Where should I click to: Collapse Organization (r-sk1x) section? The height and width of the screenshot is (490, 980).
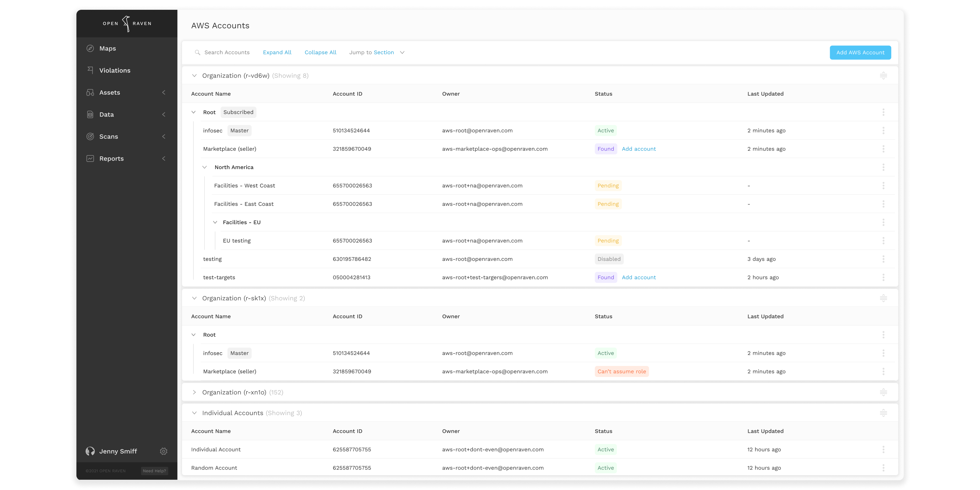(x=194, y=298)
